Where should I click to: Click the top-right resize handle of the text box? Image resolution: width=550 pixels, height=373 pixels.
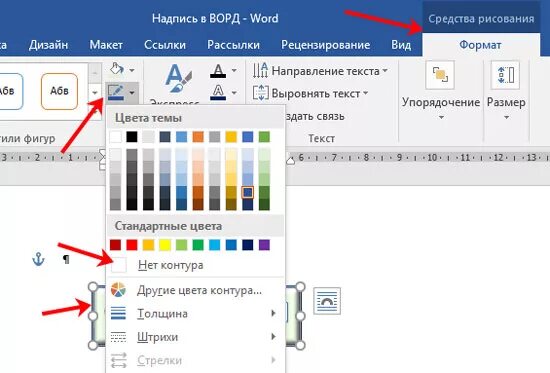[300, 287]
